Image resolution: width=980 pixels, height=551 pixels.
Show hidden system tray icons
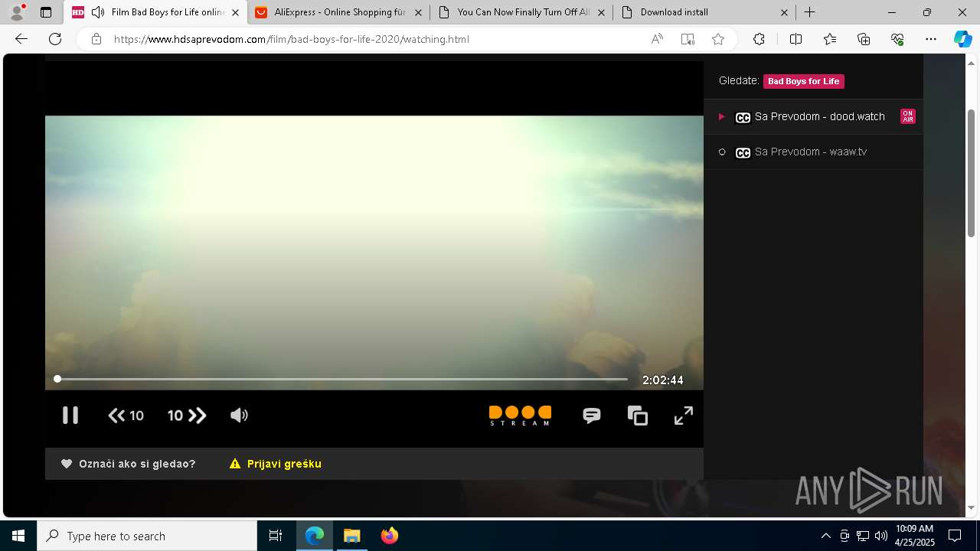tap(825, 536)
